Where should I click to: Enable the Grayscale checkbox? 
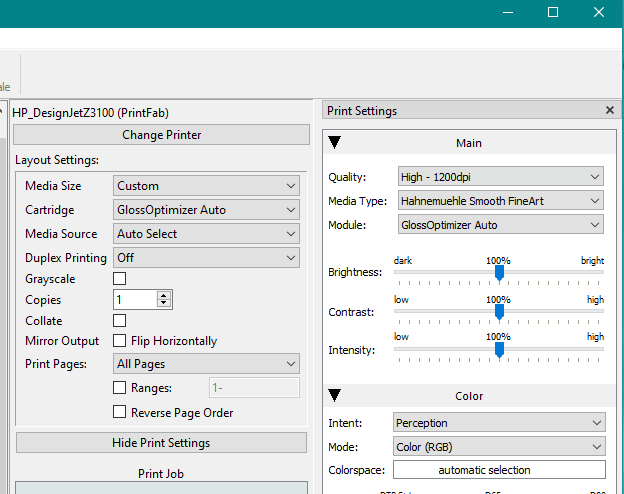(x=119, y=279)
